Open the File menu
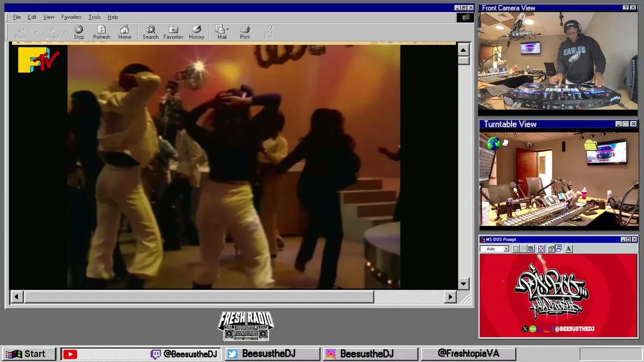The image size is (644, 362). pos(17,17)
